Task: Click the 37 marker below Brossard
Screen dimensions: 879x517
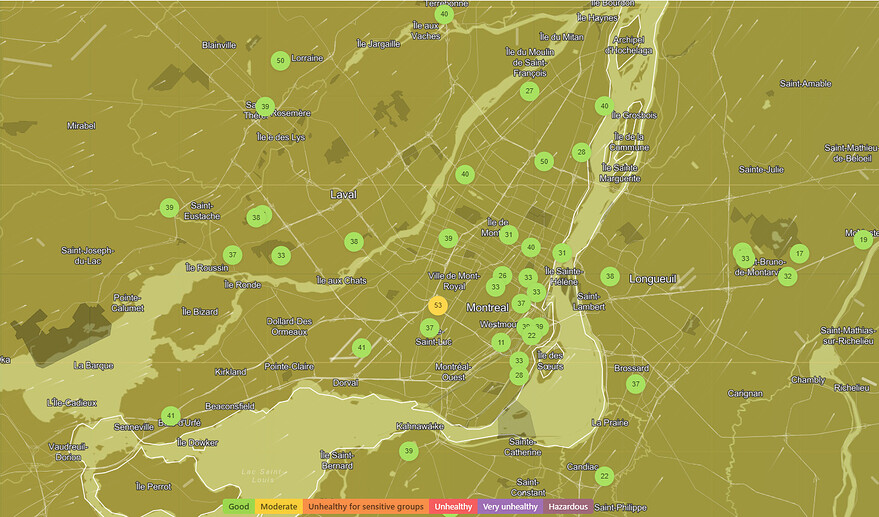Action: pyautogui.click(x=636, y=384)
